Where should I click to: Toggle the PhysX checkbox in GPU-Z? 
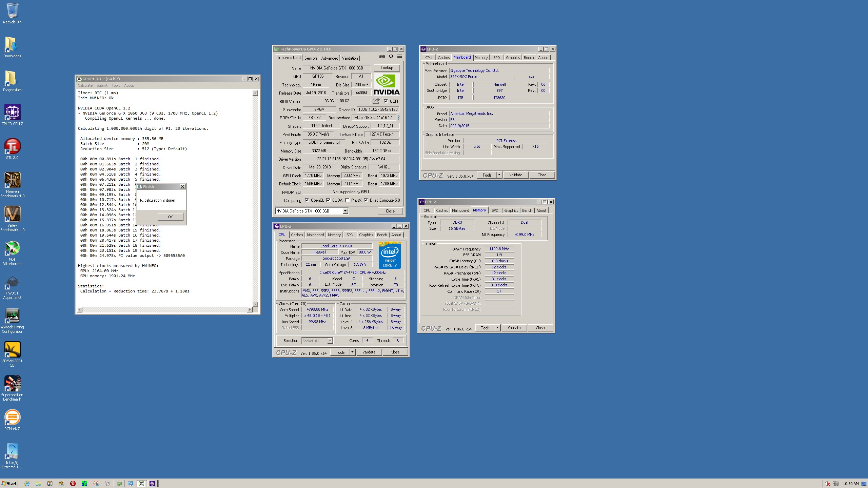point(347,200)
